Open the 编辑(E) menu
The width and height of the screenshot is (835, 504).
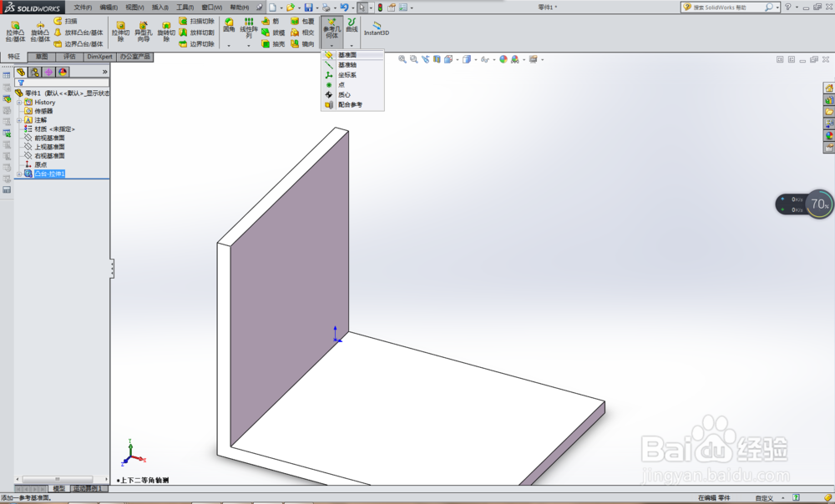click(109, 8)
